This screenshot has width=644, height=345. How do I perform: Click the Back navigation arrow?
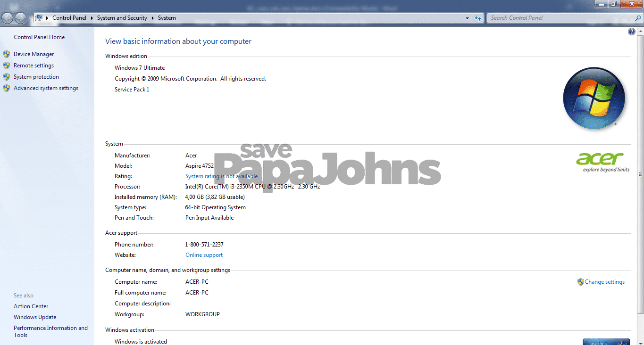pos(7,17)
